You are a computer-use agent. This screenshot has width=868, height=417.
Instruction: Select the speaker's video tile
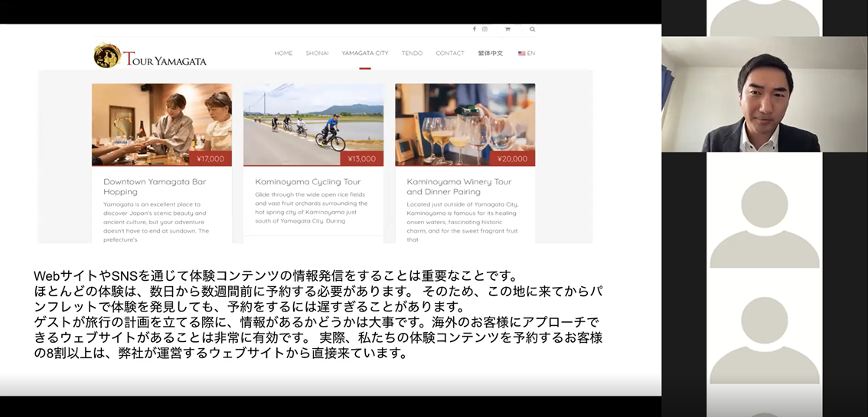tap(765, 94)
